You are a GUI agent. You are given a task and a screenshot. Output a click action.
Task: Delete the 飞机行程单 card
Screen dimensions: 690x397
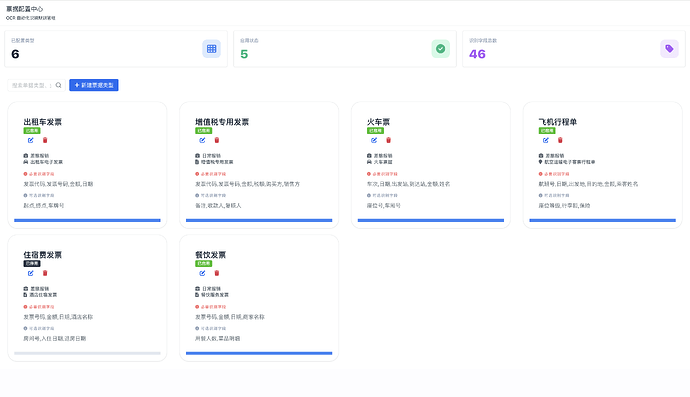click(x=560, y=140)
